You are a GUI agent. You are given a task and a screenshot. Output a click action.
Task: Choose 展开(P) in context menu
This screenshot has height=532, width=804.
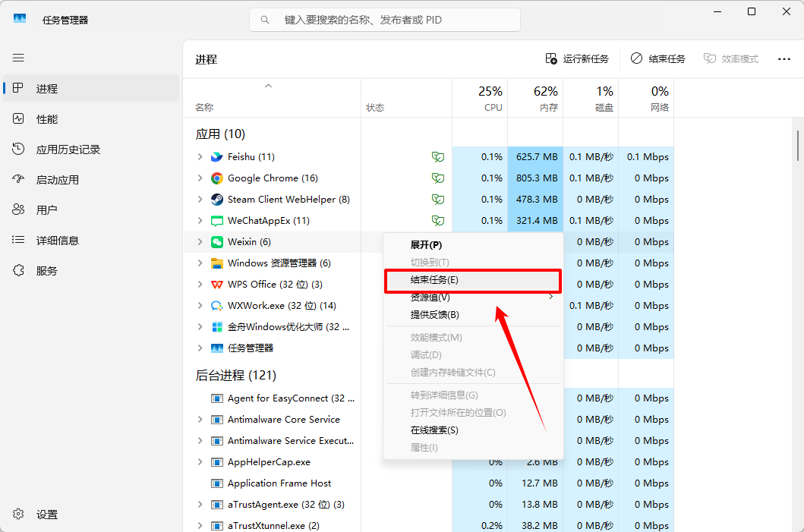[x=473, y=245]
